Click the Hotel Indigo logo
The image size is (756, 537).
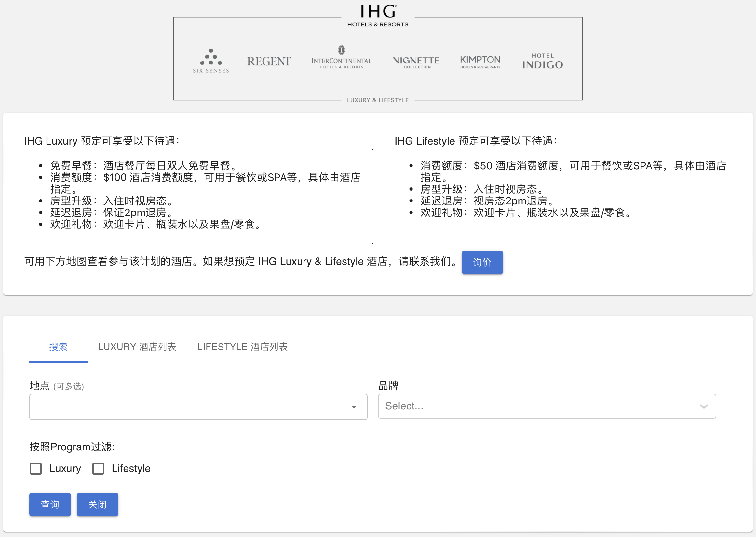click(x=542, y=62)
